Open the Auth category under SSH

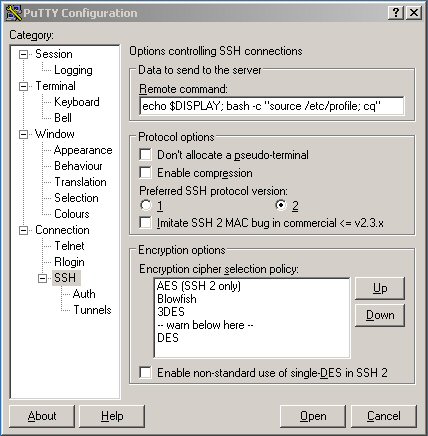(x=84, y=294)
